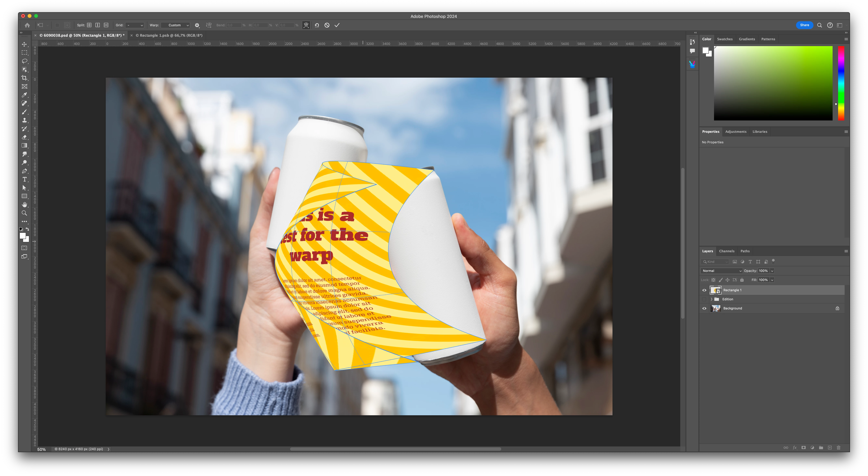Image resolution: width=868 pixels, height=476 pixels.
Task: Select the Horizontal Type tool
Action: click(25, 179)
